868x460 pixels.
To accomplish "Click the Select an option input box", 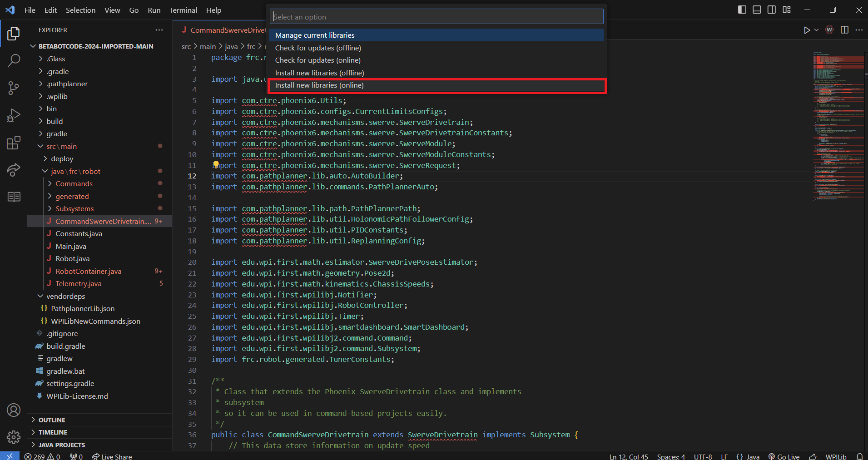I will point(436,17).
